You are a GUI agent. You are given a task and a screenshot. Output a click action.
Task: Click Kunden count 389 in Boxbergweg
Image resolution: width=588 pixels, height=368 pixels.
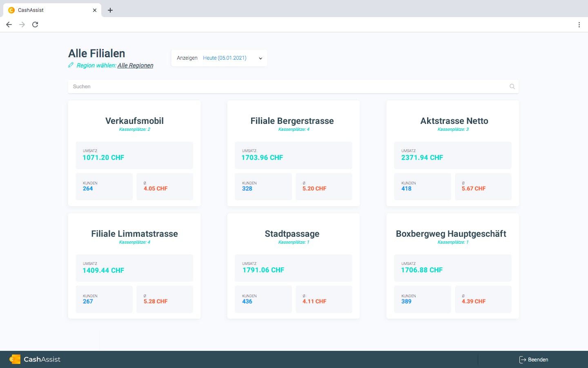point(406,301)
